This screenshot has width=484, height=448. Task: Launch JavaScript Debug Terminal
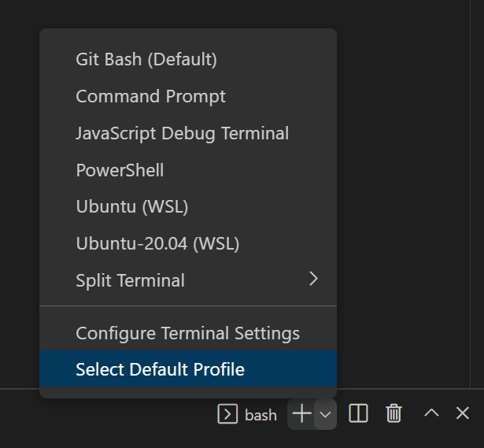(x=188, y=133)
